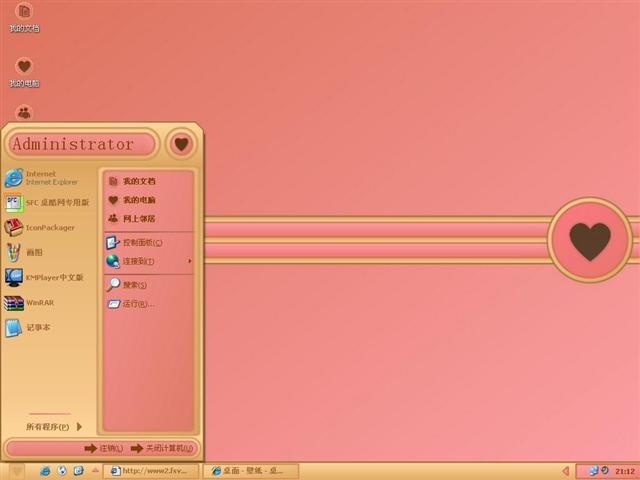
Task: Click 关闭计算机(U) shutdown button
Action: (162, 448)
